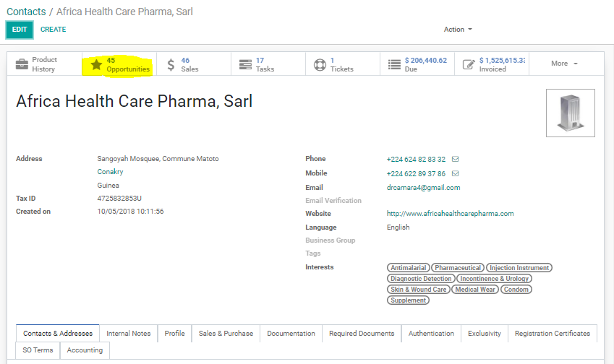Click the Medical Wear interest tag

pos(475,290)
